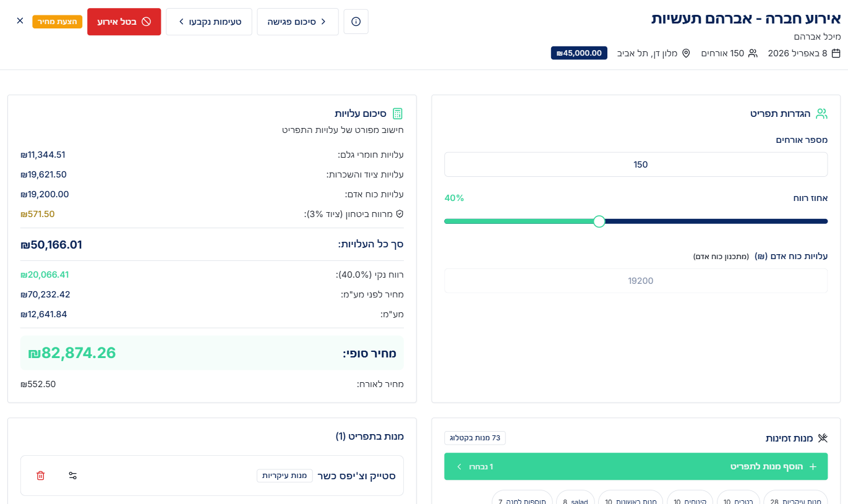Click the calculator icon beside סיכום עלויות
Screen dimensions: 848x504
tap(398, 114)
